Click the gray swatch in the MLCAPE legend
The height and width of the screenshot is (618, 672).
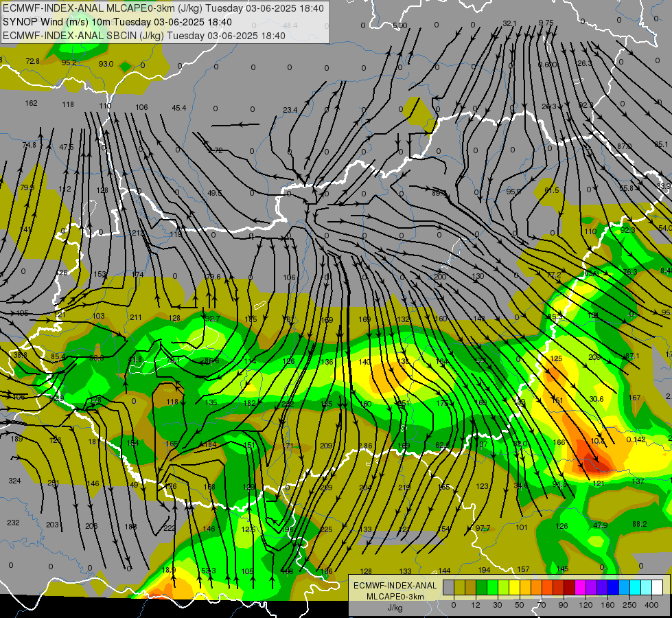coord(449,587)
